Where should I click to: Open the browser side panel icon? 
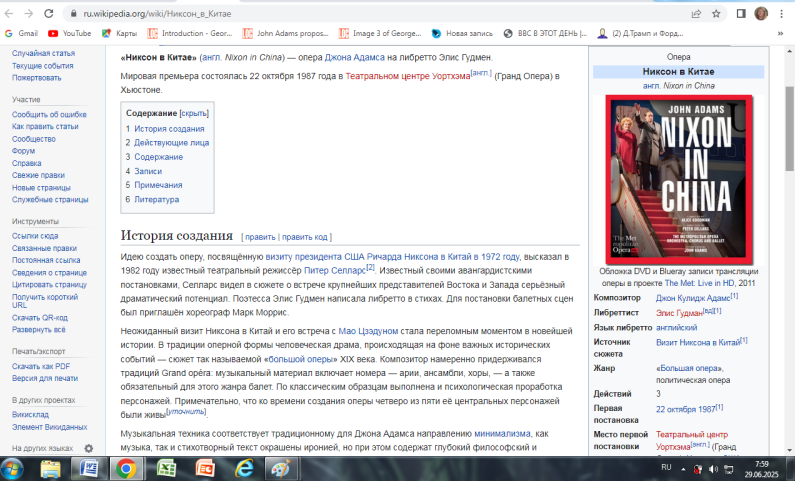741,14
